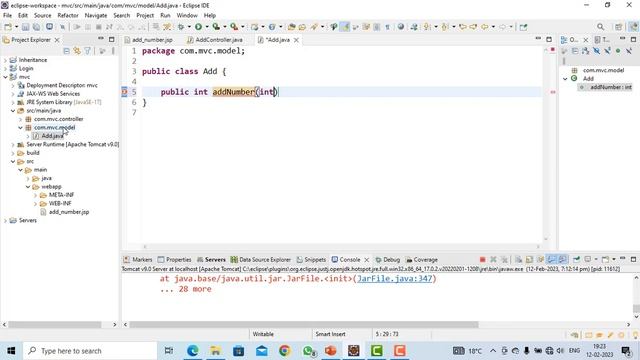Click the Remove Launch double-X console icon
Screen dimensions: 640x360
[x=504, y=260]
